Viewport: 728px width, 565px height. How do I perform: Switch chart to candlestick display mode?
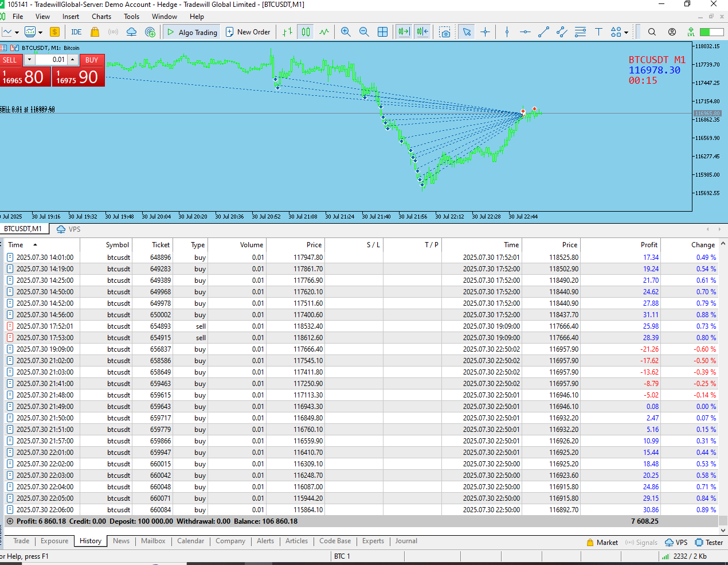pyautogui.click(x=306, y=32)
